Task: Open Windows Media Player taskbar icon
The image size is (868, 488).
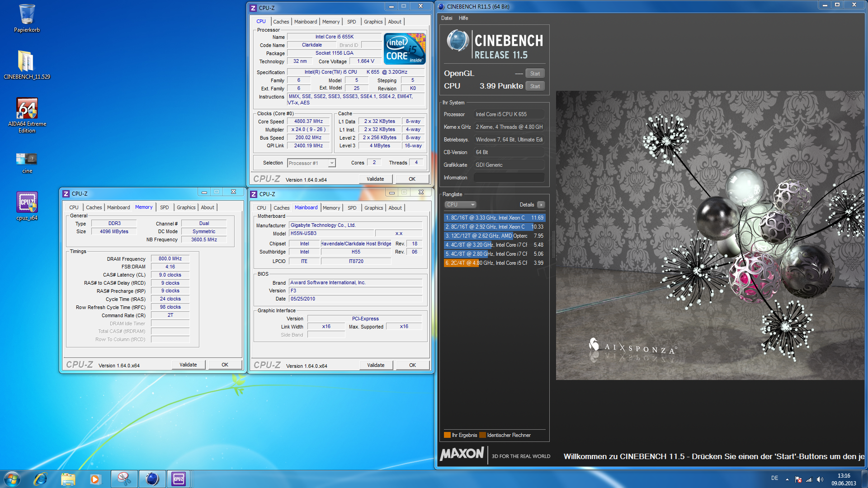Action: point(95,479)
